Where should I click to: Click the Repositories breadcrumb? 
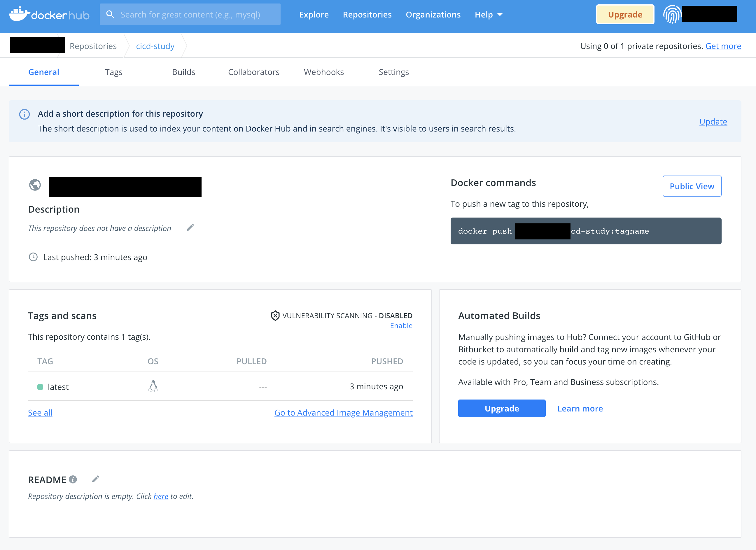click(x=93, y=46)
